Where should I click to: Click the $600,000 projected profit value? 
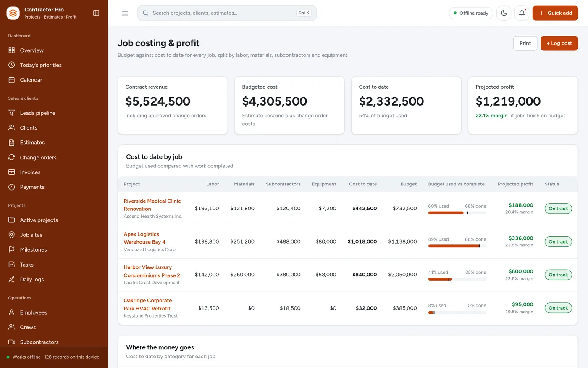point(521,271)
